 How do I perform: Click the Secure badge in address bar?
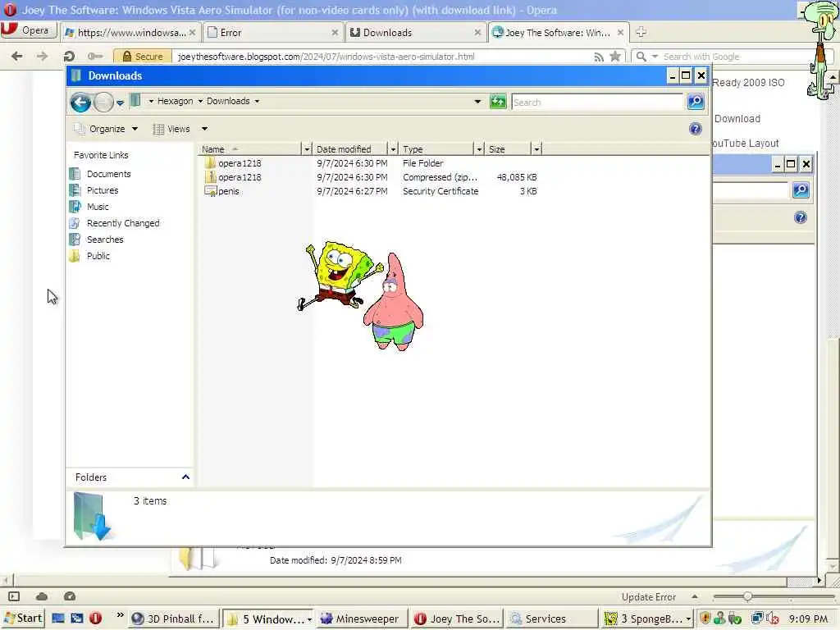143,57
